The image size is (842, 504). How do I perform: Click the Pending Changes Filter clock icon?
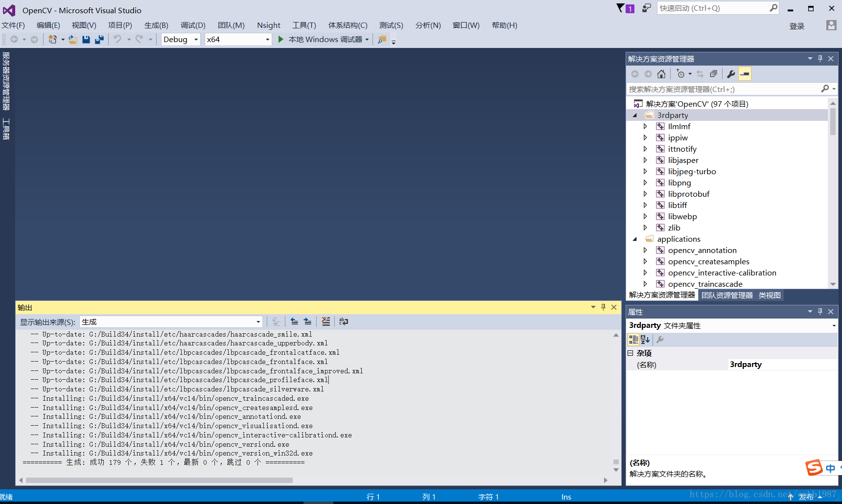tap(681, 74)
